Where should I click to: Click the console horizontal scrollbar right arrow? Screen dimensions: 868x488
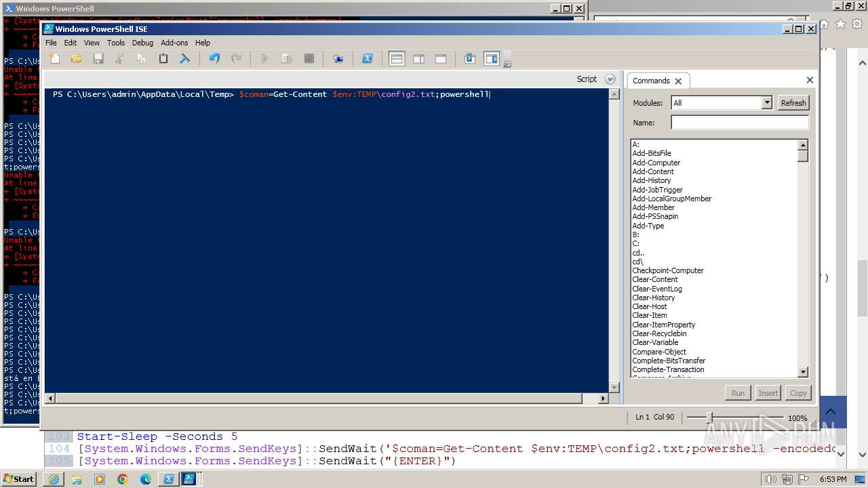pos(603,399)
